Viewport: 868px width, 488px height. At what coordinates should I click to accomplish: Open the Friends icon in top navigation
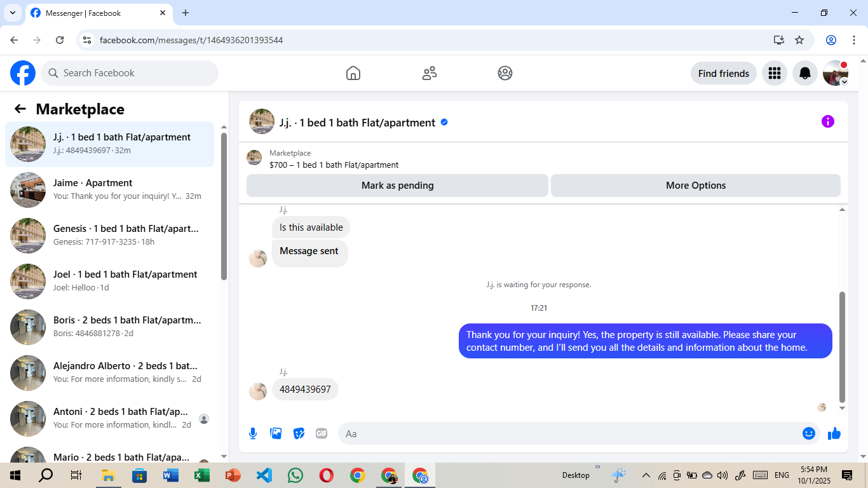click(430, 73)
